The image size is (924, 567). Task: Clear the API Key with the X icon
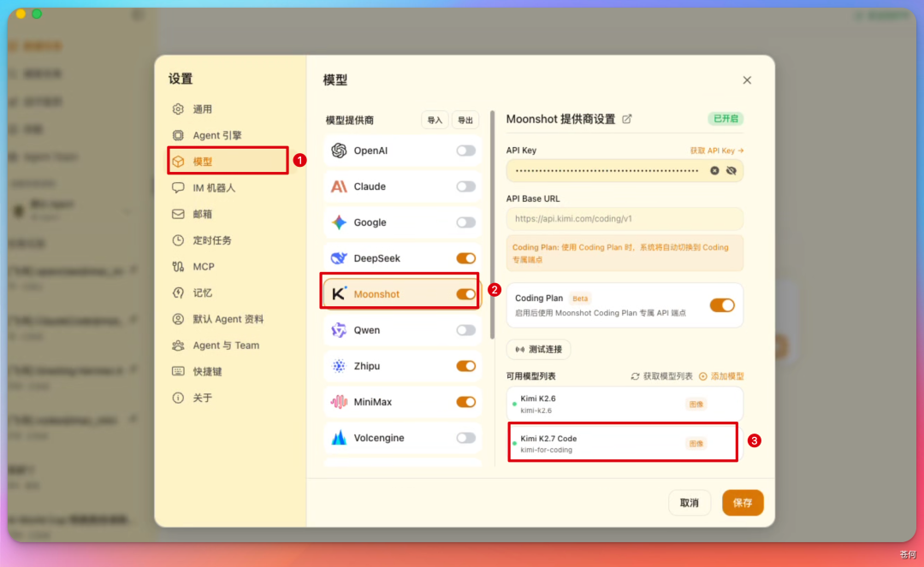point(714,171)
